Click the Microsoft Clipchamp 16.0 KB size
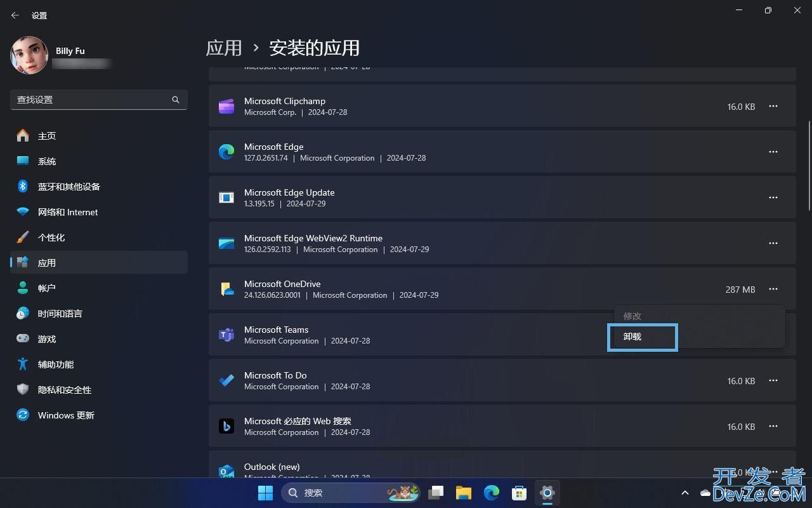Screen dimensions: 812x508 pyautogui.click(x=741, y=107)
